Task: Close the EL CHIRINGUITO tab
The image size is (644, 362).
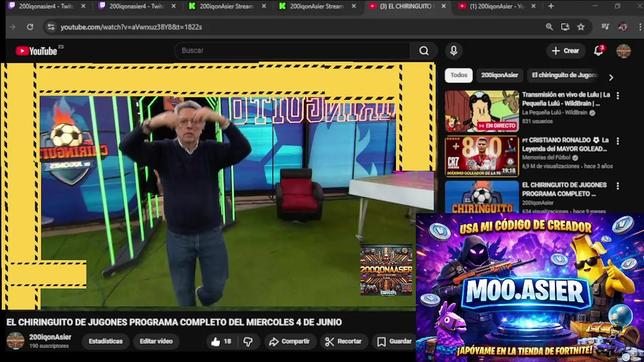Action: pyautogui.click(x=443, y=6)
